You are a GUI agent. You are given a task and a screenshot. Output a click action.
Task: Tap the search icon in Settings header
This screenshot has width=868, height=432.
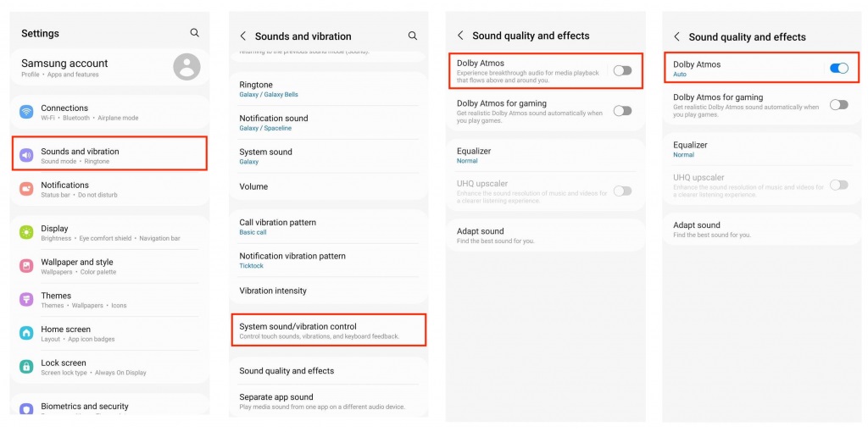(x=195, y=33)
